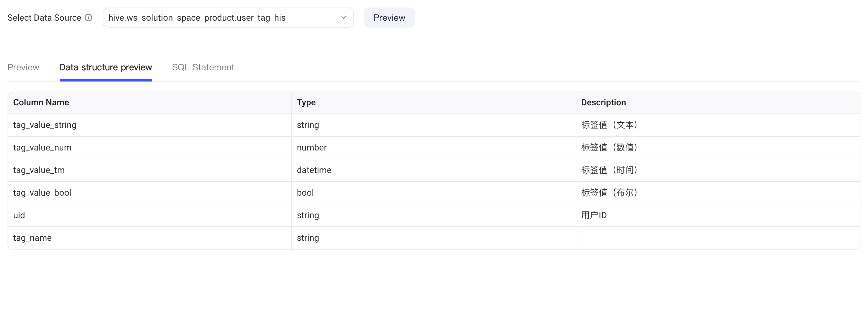Open the data source dropdown
The image size is (868, 311).
point(228,18)
